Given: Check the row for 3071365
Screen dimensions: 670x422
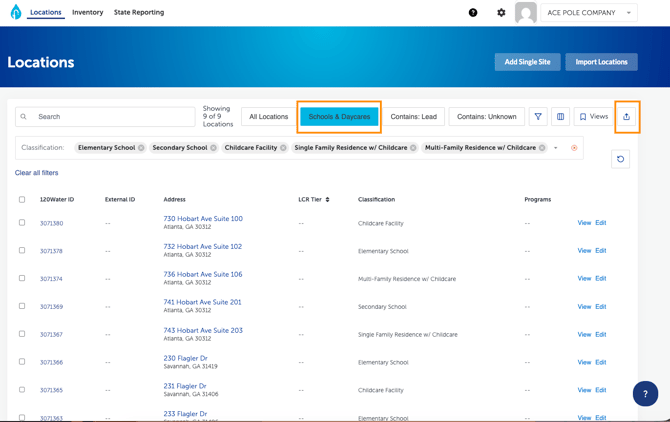Looking at the screenshot, I should pos(22,390).
